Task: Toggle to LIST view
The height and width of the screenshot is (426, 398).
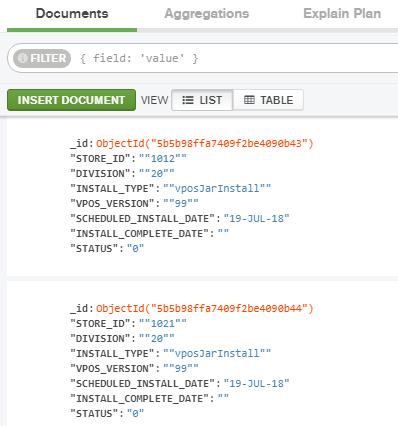Action: point(202,100)
